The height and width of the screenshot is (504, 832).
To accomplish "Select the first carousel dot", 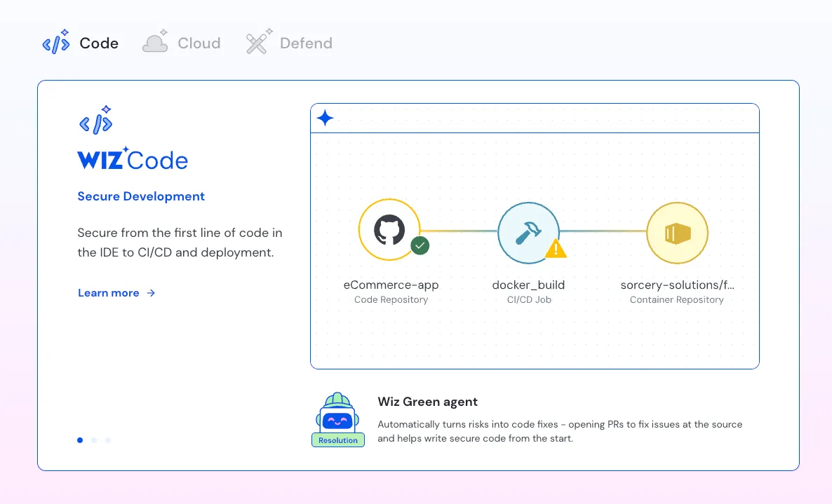I will pos(80,440).
